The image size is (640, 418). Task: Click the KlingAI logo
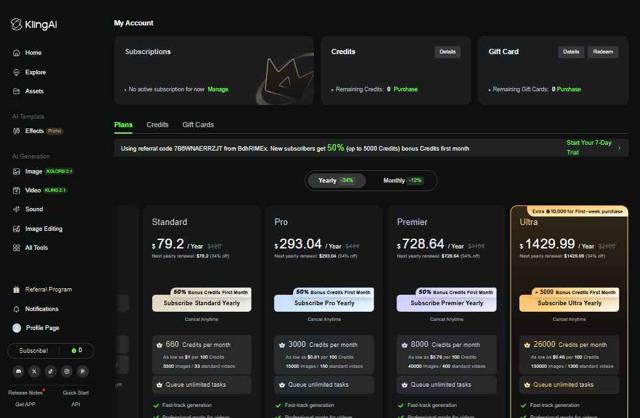(x=34, y=24)
